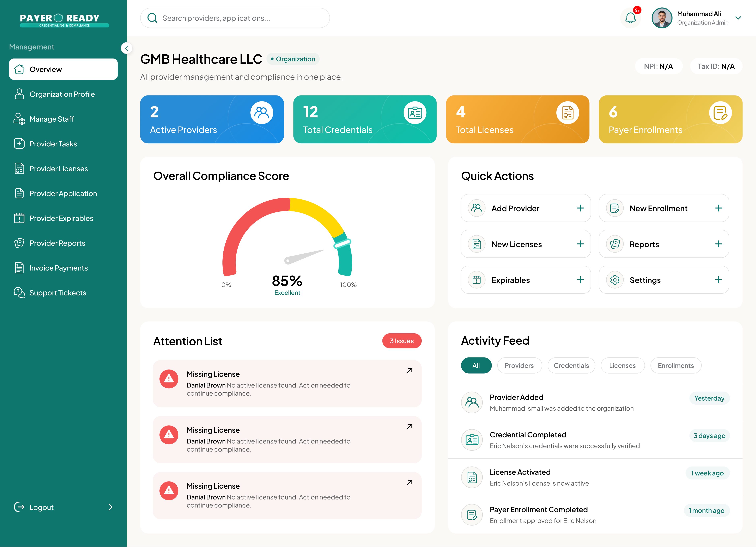The width and height of the screenshot is (756, 547).
Task: Switch activity feed filter to Licenses
Action: 623,365
